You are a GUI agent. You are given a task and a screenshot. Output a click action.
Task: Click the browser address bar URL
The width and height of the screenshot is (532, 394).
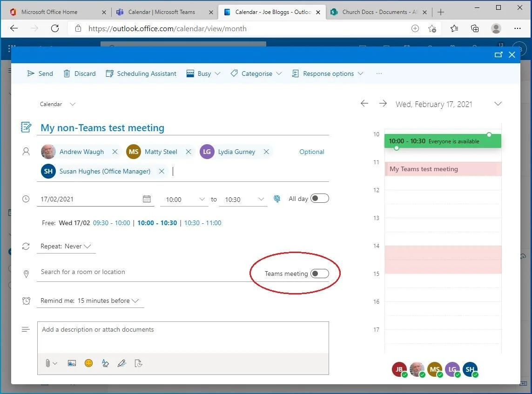(x=167, y=29)
